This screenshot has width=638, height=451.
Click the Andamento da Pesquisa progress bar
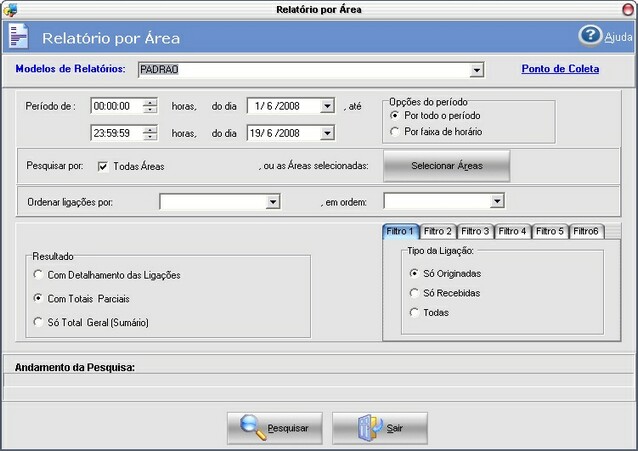point(319,380)
